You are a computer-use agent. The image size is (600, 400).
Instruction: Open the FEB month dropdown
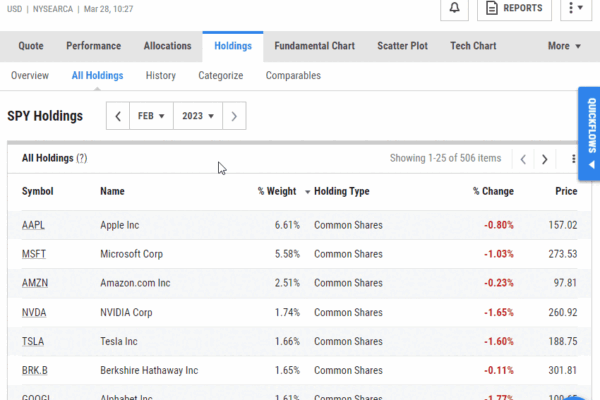pyautogui.click(x=151, y=116)
